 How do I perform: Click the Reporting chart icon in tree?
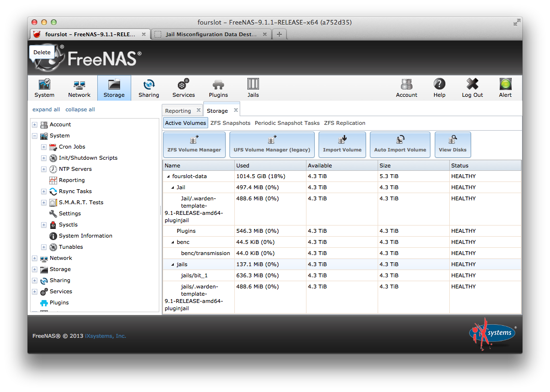point(53,180)
